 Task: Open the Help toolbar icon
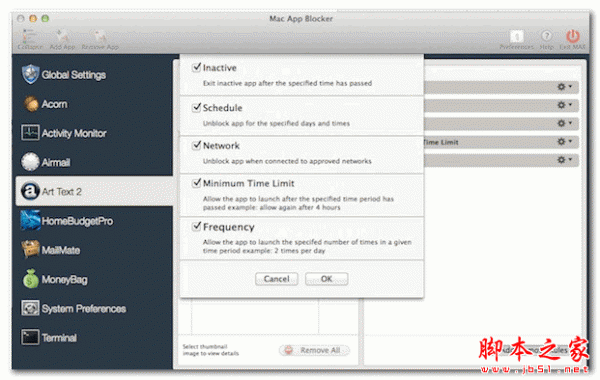pos(546,36)
